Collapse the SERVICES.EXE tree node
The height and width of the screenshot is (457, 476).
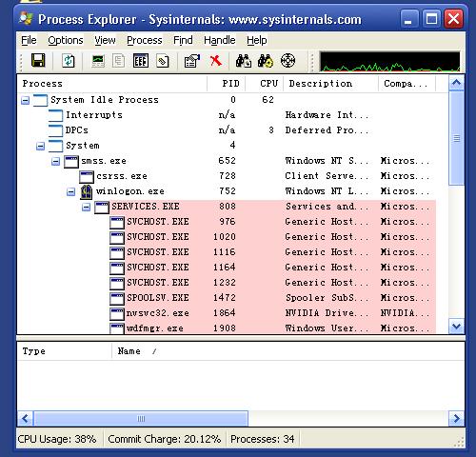(x=86, y=208)
